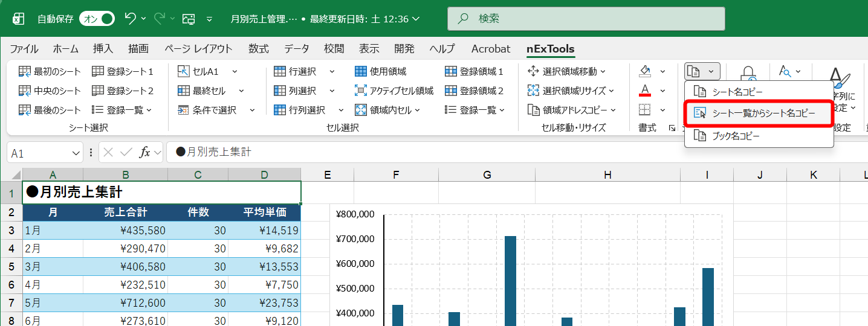The height and width of the screenshot is (326, 868).
Task: Undo the last action
Action: (x=130, y=19)
